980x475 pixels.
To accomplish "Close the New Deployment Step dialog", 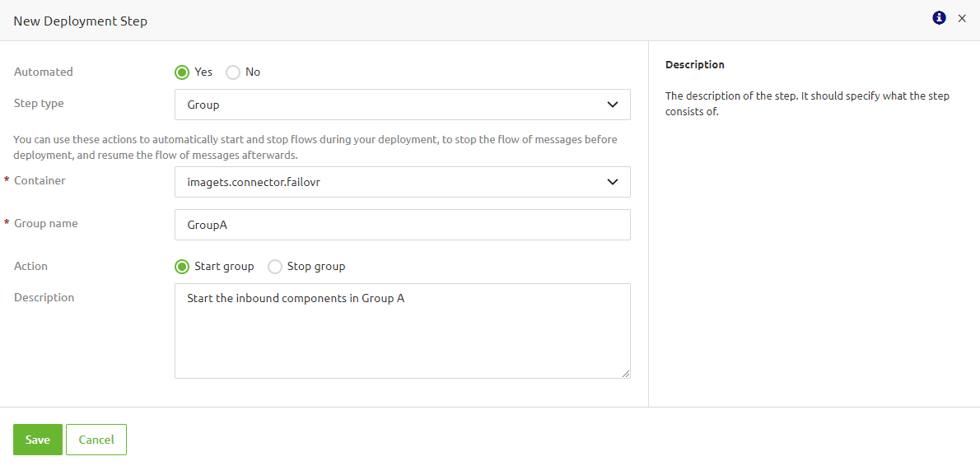I will [962, 18].
